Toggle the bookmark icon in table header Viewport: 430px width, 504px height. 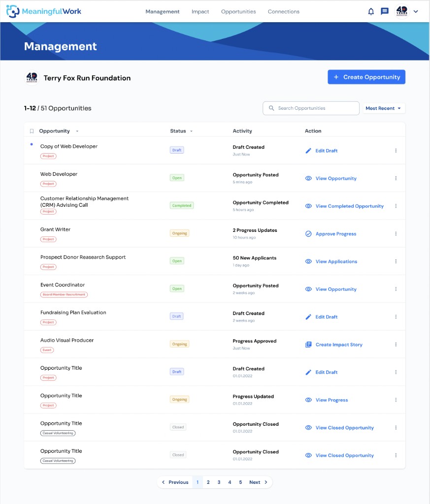[x=32, y=131]
